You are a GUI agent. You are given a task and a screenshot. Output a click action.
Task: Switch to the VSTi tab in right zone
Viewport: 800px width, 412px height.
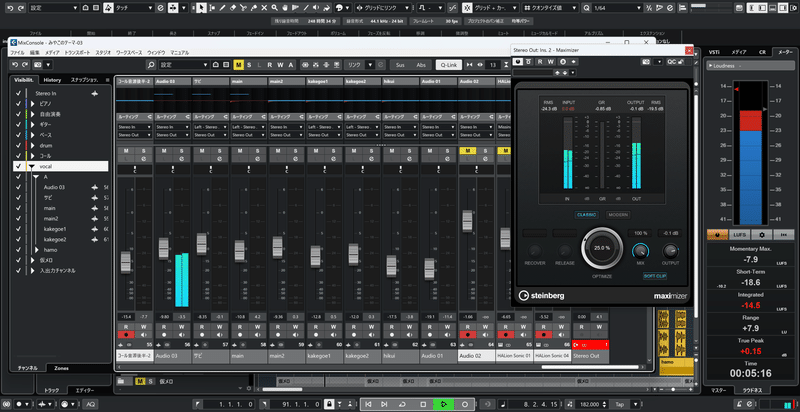pyautogui.click(x=714, y=52)
